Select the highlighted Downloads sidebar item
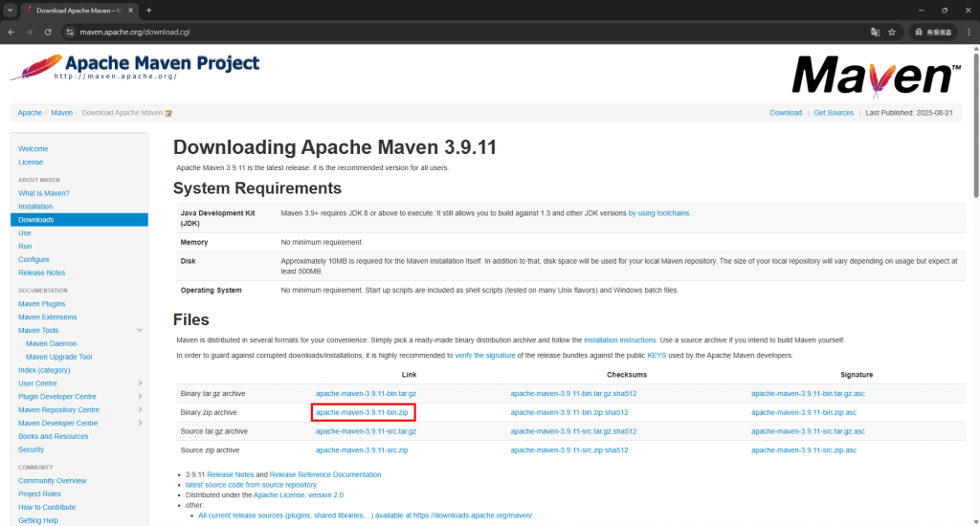The image size is (980, 526). [x=79, y=220]
